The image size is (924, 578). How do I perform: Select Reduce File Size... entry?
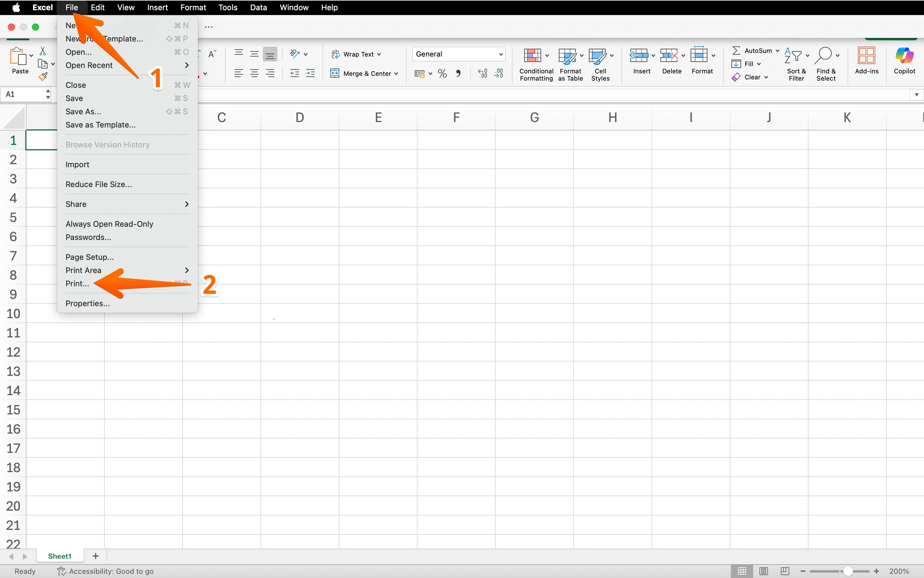point(127,184)
